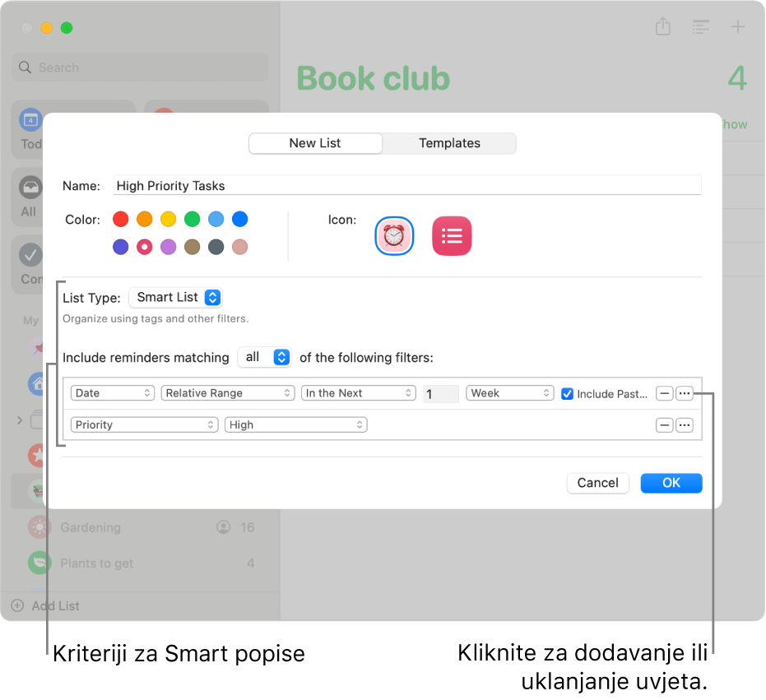766x700 pixels.
Task: Open the In the Next dropdown
Action: tap(358, 392)
